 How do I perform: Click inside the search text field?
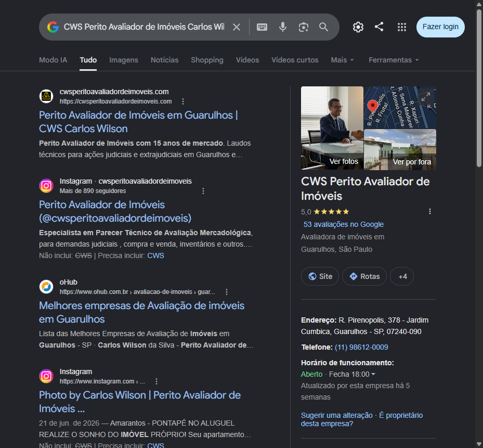(144, 27)
